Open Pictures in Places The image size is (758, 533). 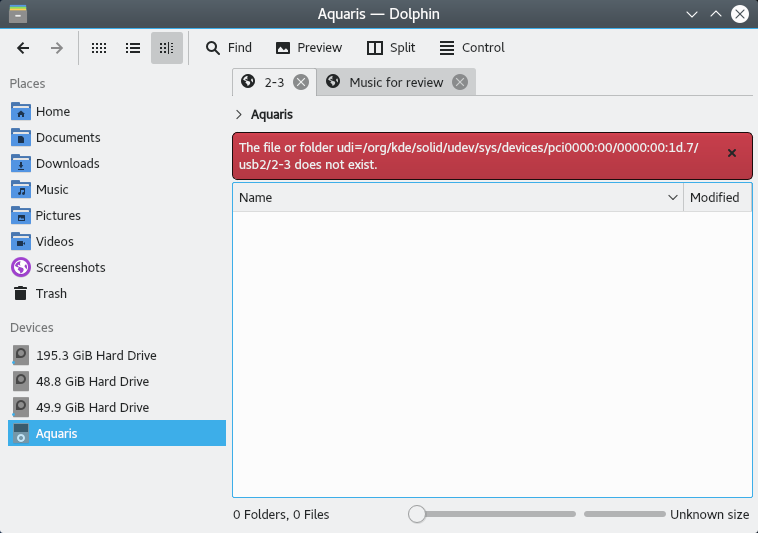117,216
